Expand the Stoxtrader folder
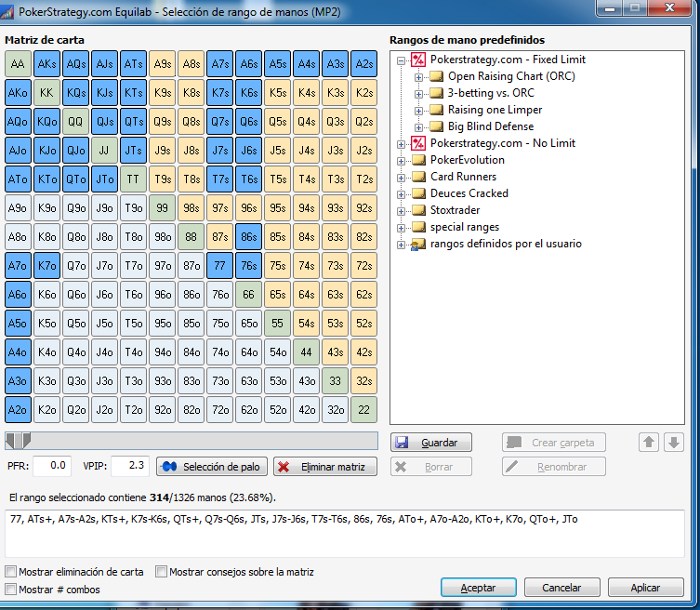The width and height of the screenshot is (700, 610). pyautogui.click(x=401, y=211)
